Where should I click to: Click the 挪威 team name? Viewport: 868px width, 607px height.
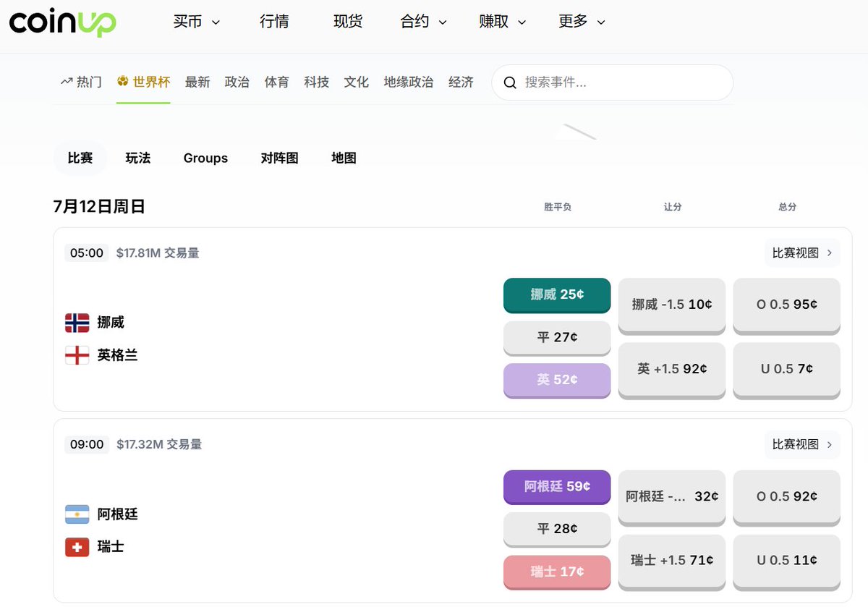(x=111, y=323)
